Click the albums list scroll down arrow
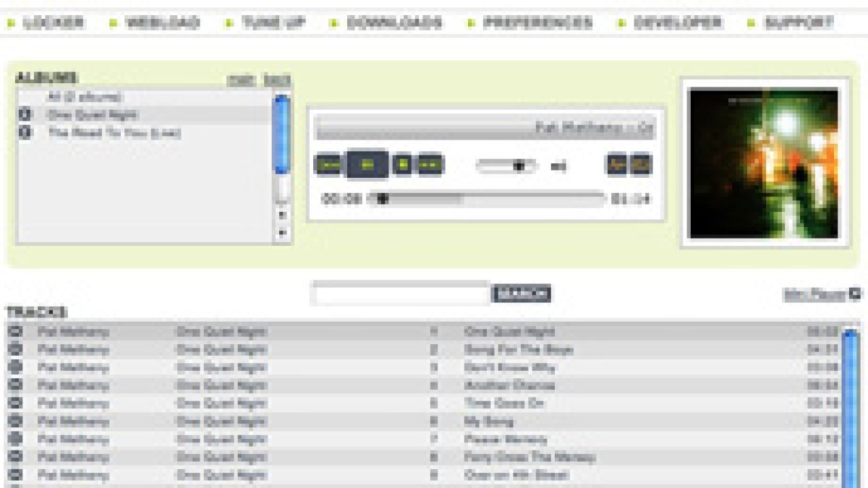Screen dimensions: 868x488 click(x=282, y=233)
